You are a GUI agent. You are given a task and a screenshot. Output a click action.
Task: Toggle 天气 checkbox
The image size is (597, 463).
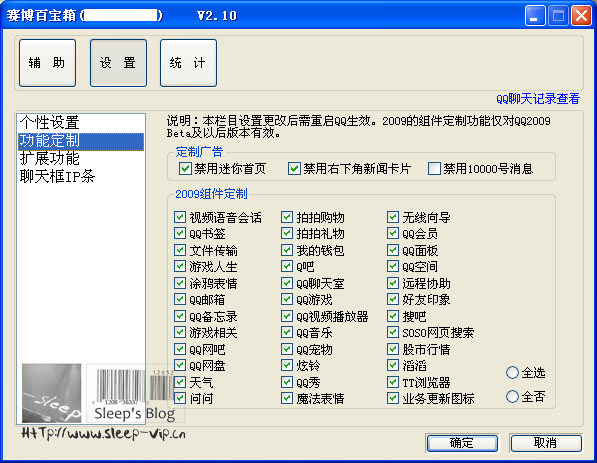180,382
